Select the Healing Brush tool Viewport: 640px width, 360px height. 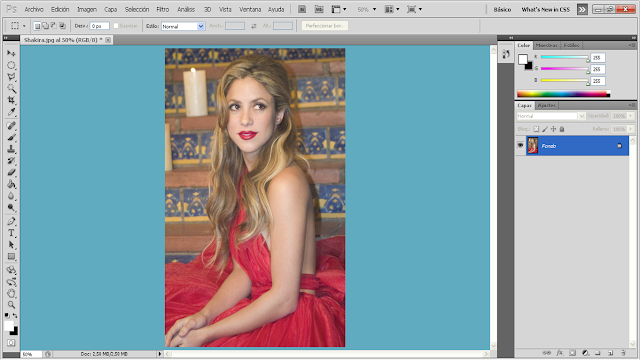11,126
